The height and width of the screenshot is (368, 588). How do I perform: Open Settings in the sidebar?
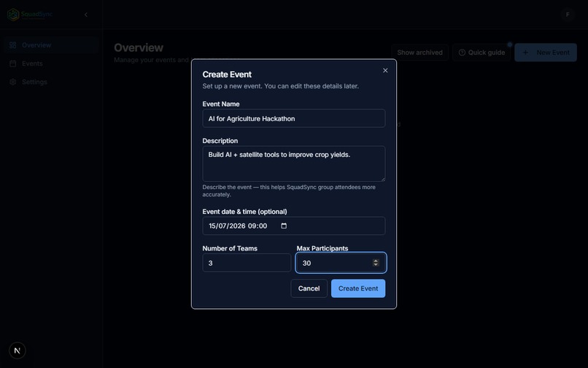(50, 82)
